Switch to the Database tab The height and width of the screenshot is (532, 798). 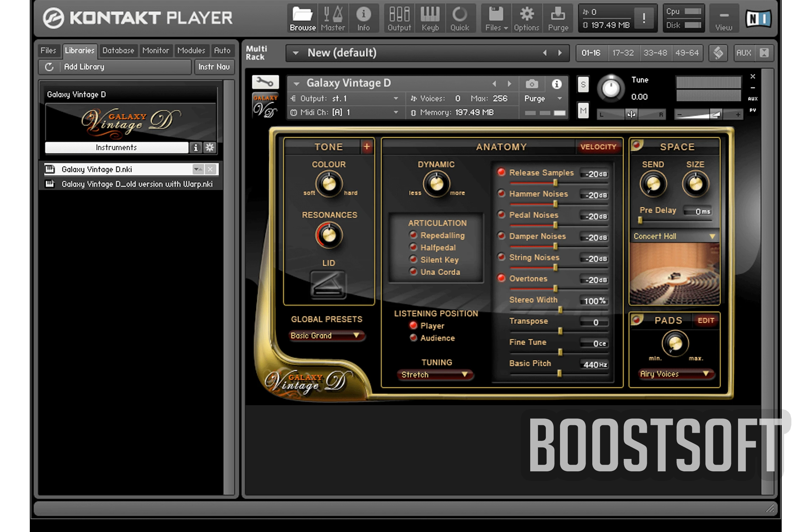point(118,50)
